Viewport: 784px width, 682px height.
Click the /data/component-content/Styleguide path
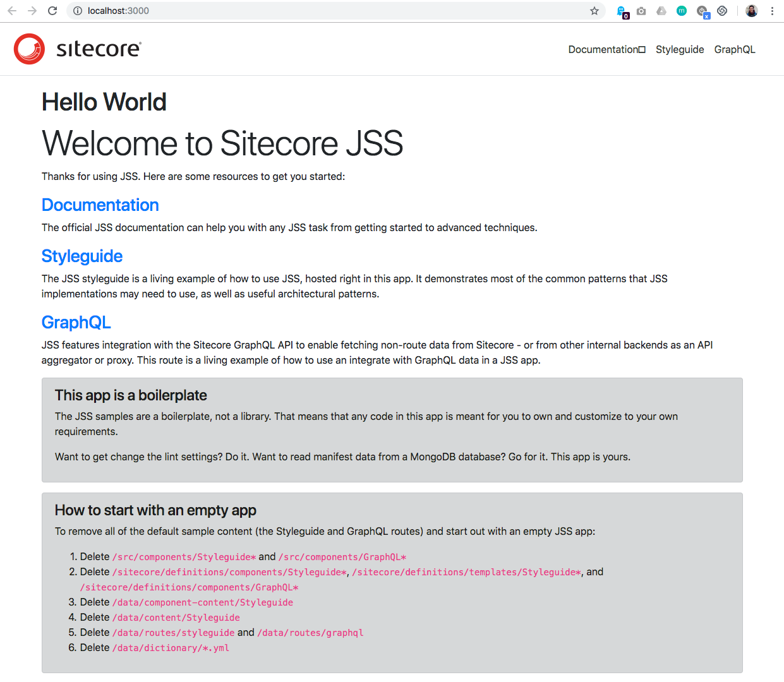pos(203,602)
